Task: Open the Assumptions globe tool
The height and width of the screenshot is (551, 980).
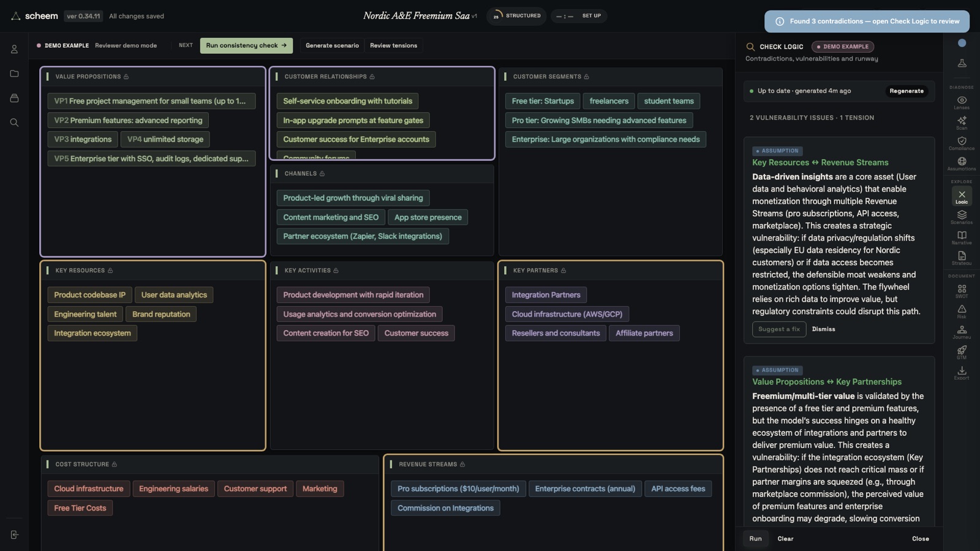Action: (962, 163)
